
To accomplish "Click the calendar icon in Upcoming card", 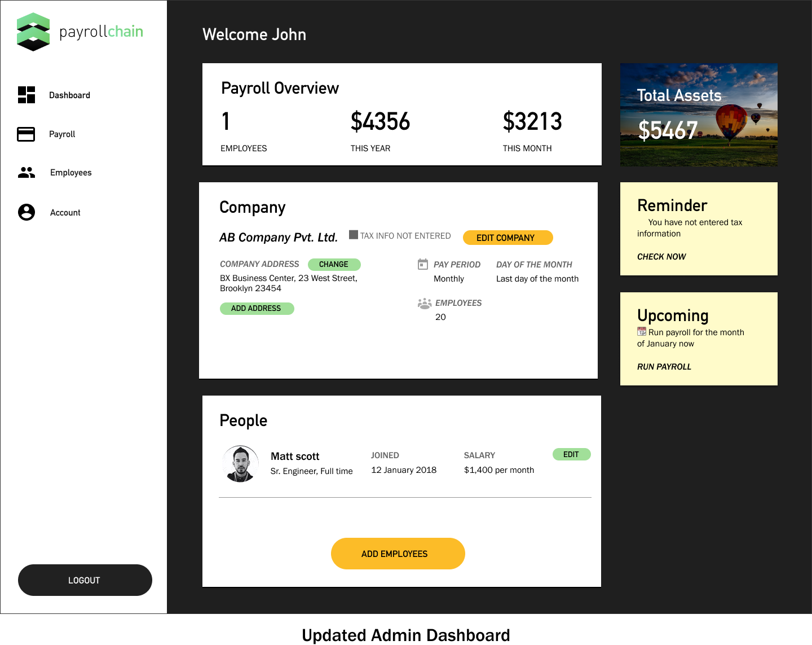I will pyautogui.click(x=642, y=332).
